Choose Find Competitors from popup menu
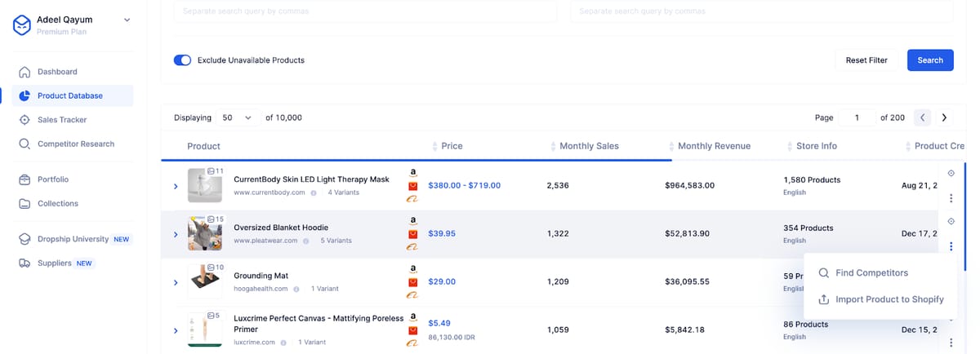The image size is (980, 354). click(x=871, y=273)
